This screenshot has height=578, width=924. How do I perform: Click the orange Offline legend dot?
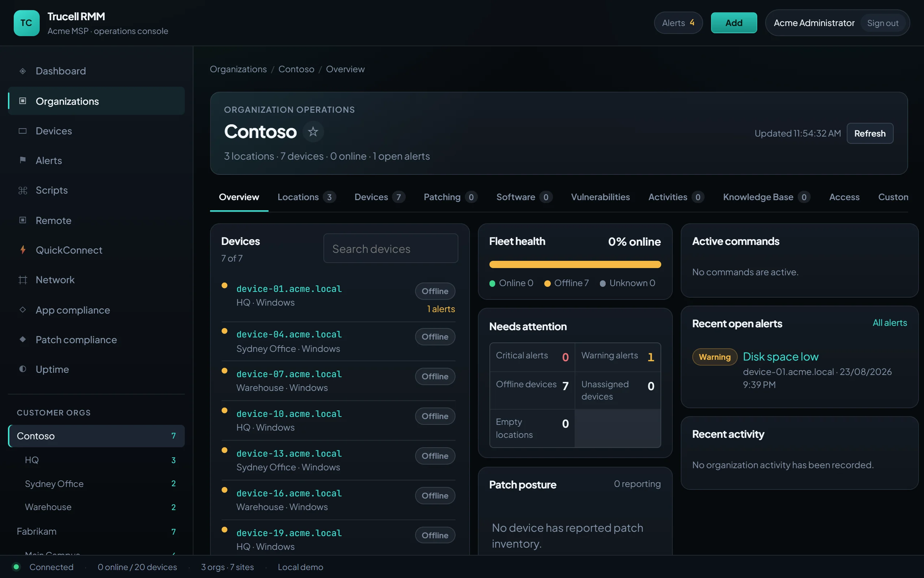(x=548, y=283)
